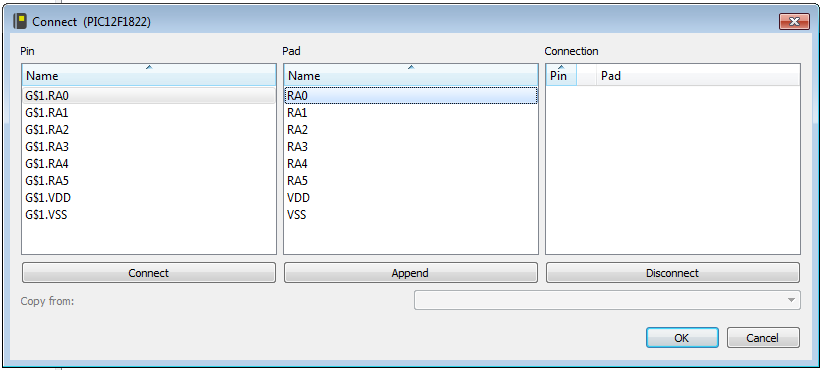Select pad RA3 in Pad list
The height and width of the screenshot is (370, 822).
click(x=411, y=147)
